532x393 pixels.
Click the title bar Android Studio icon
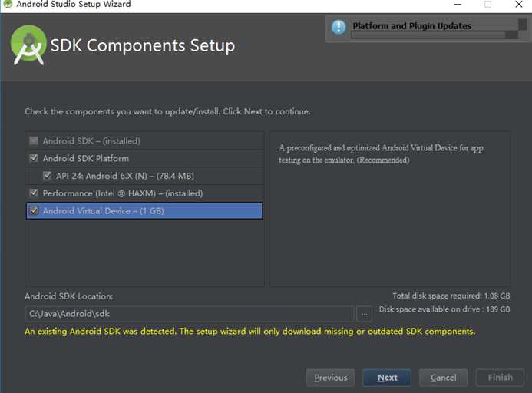(7, 4)
